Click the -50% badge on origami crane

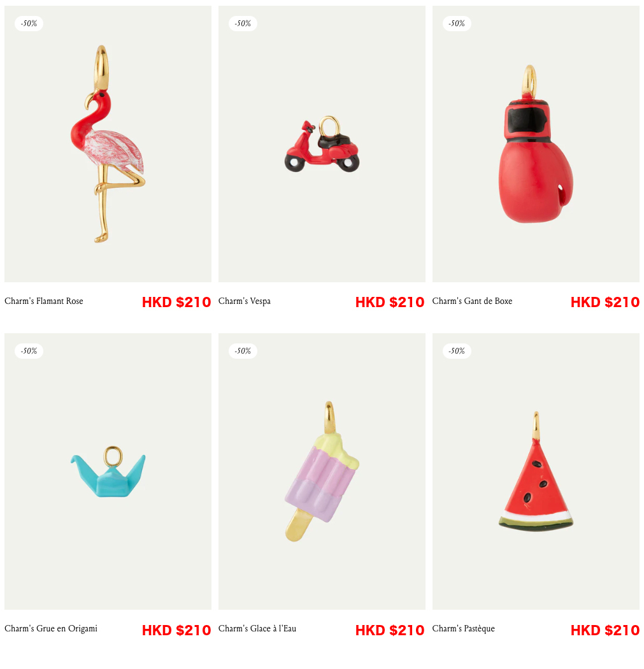tap(29, 351)
